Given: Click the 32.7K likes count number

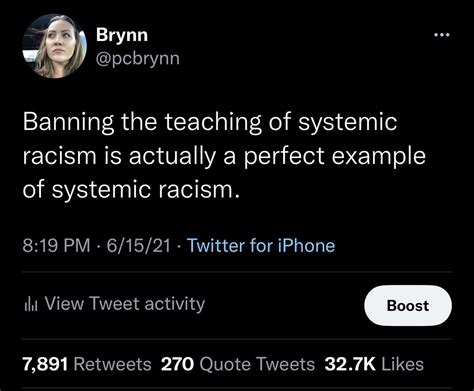Looking at the screenshot, I should [350, 364].
